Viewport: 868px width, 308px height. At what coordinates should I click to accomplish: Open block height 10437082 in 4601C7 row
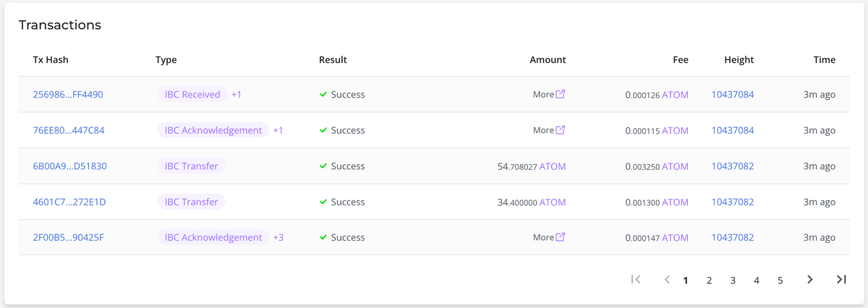[733, 202]
